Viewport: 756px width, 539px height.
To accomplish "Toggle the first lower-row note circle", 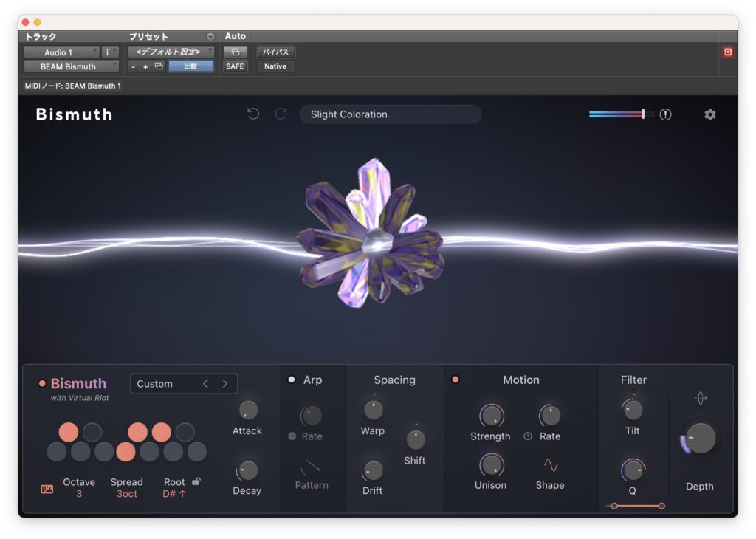I will pyautogui.click(x=57, y=452).
